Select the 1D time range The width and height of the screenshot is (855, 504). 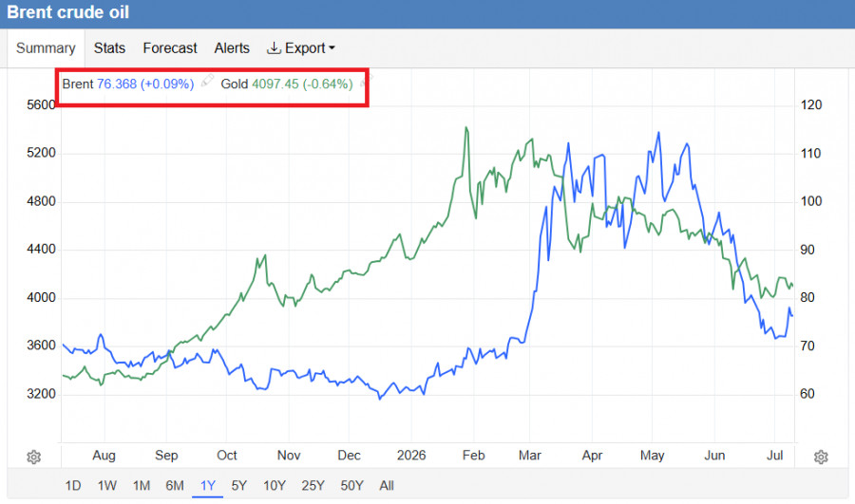[x=73, y=485]
